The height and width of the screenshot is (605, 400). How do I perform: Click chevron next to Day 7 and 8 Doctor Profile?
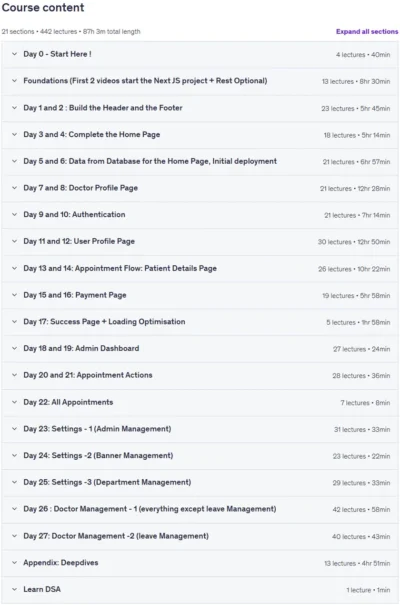pyautogui.click(x=14, y=188)
